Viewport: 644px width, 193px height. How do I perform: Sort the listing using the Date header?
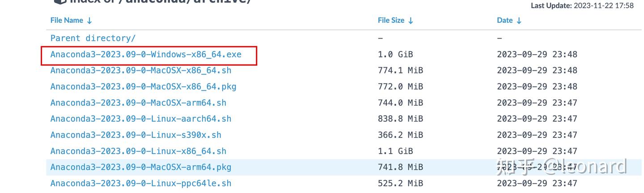click(504, 20)
